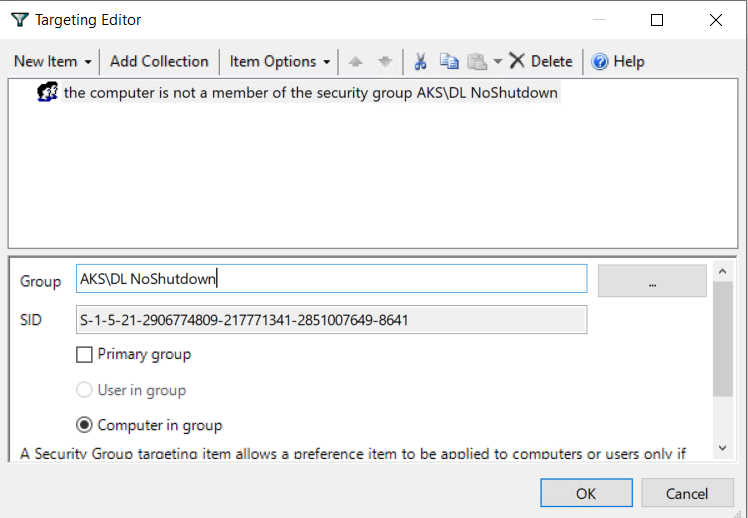Screen dimensions: 748x518
Task: Click the security group targeting item icon
Action: [x=47, y=93]
